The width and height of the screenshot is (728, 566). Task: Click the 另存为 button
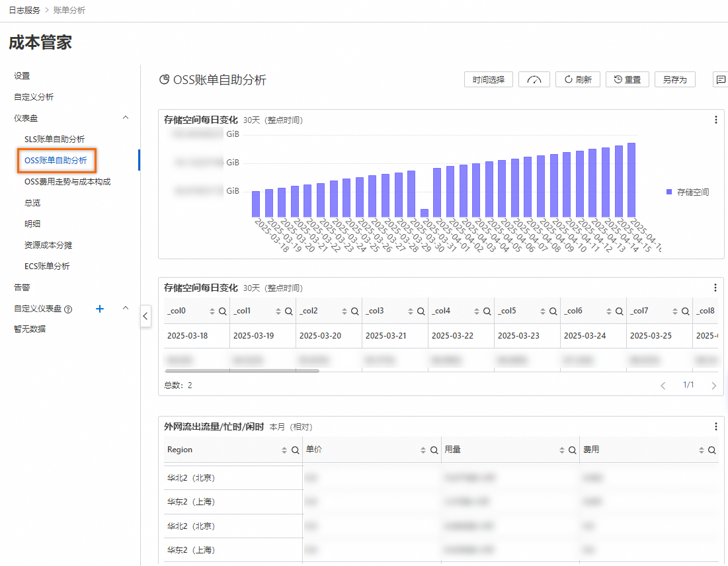[x=674, y=80]
